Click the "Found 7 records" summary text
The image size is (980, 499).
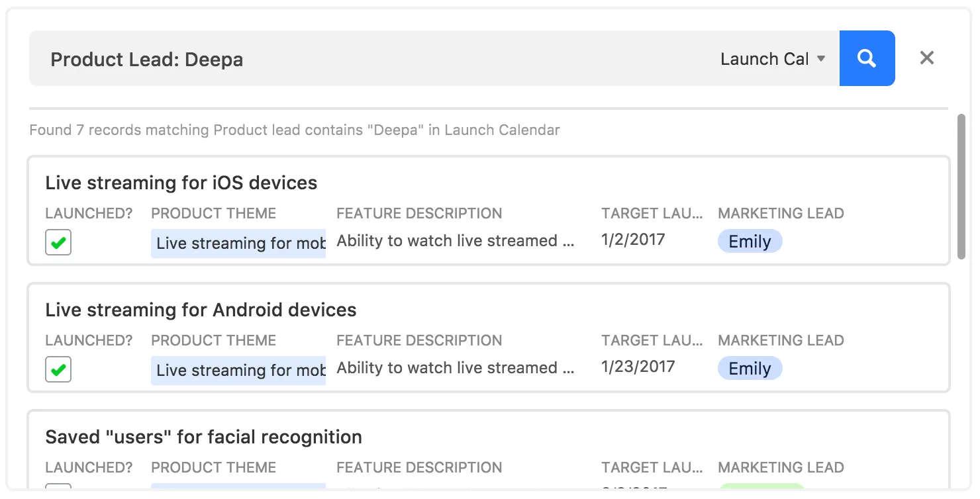[294, 130]
